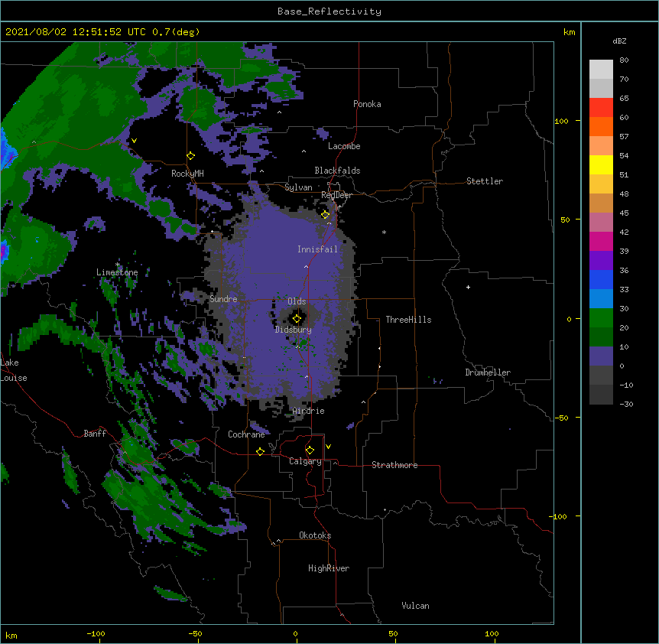The height and width of the screenshot is (644, 659).
Task: Click the Banff label on the map
Action: click(x=95, y=434)
